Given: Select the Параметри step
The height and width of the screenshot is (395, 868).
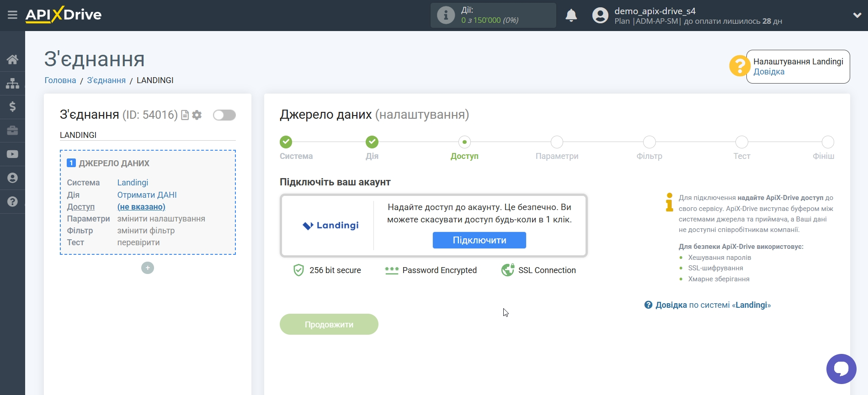Looking at the screenshot, I should click(557, 142).
